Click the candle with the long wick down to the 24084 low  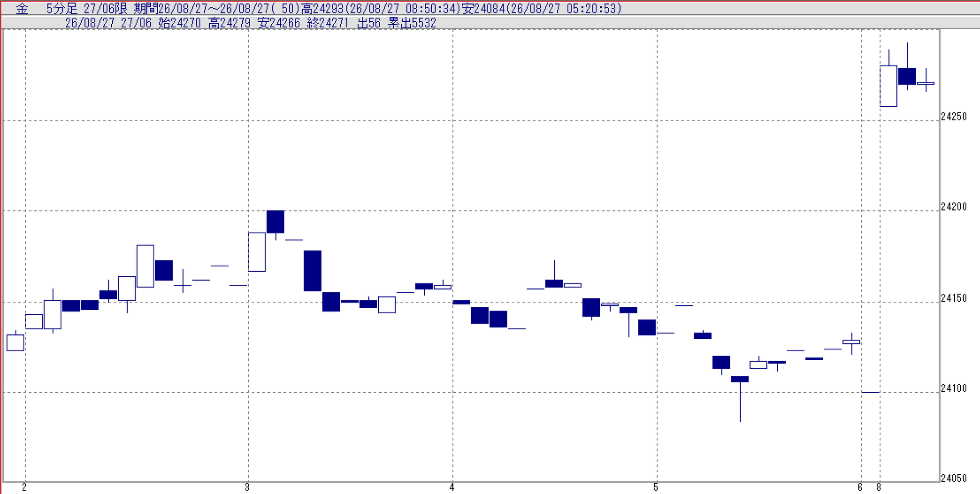740,379
